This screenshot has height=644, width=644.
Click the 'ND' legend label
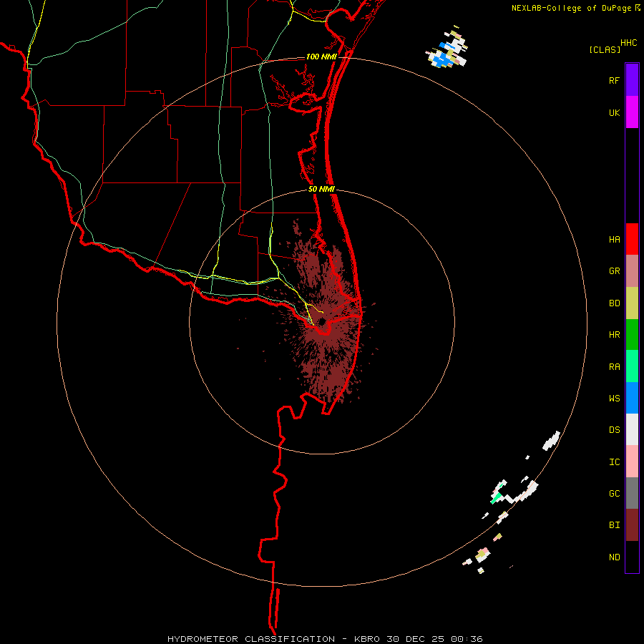(x=614, y=557)
